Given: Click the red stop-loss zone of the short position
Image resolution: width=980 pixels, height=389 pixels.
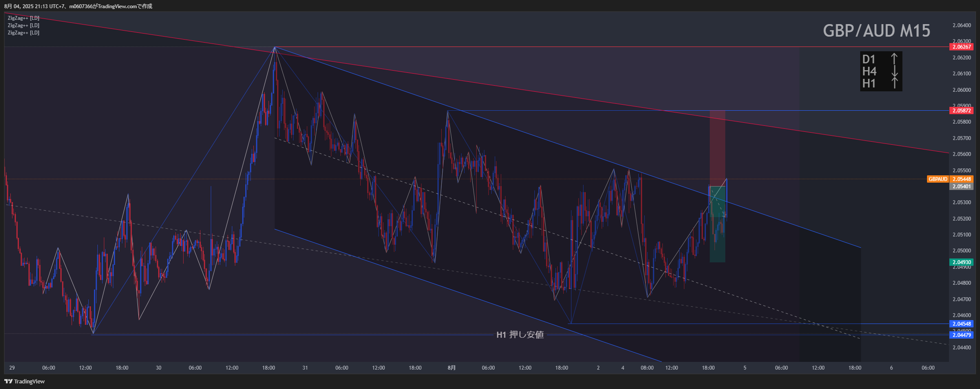Looking at the screenshot, I should pyautogui.click(x=718, y=149).
